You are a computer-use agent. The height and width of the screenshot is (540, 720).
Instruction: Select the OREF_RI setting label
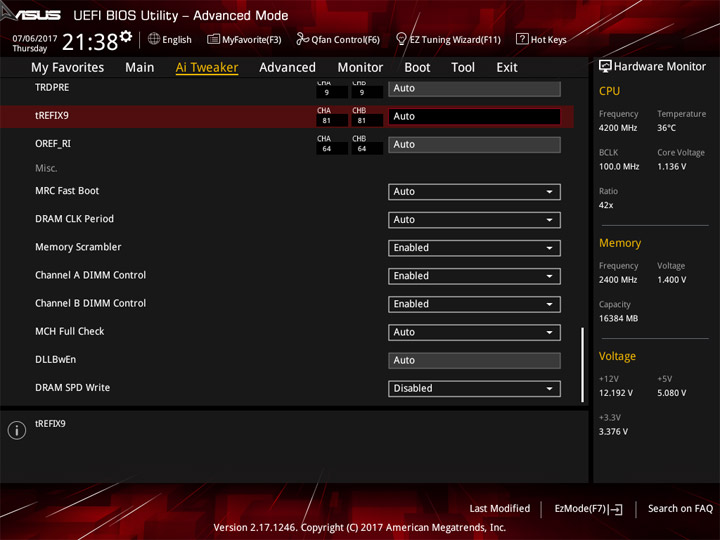coord(53,144)
